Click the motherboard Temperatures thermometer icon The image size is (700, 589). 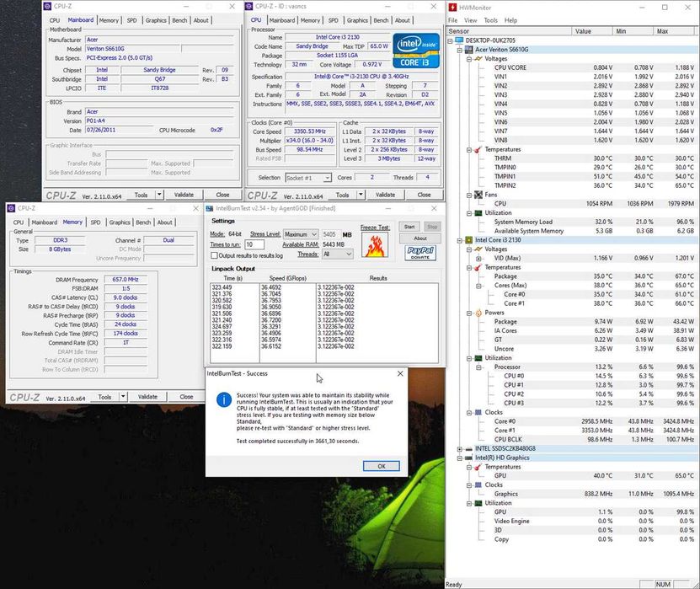click(478, 150)
